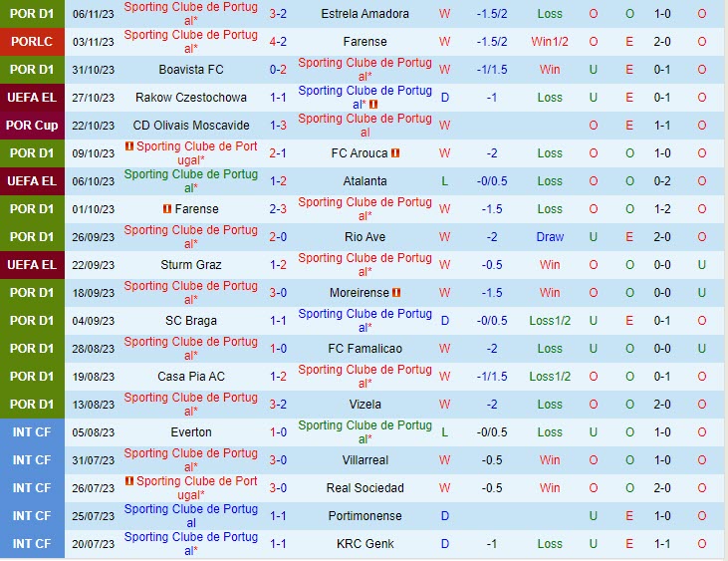Open Sporting Clube de Portugal on the 06/11/23 row
Viewport: 728px width, 561px height.
coord(191,14)
